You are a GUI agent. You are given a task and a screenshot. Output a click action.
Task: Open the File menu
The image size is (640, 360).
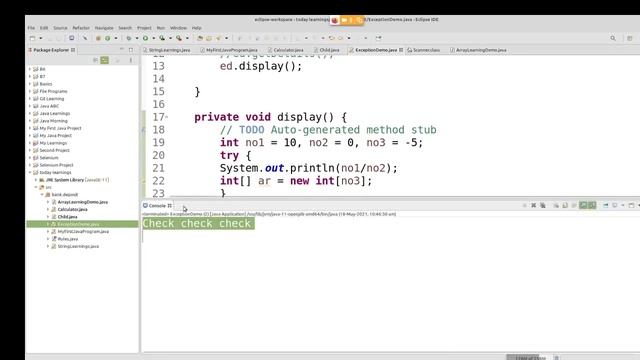[31, 28]
